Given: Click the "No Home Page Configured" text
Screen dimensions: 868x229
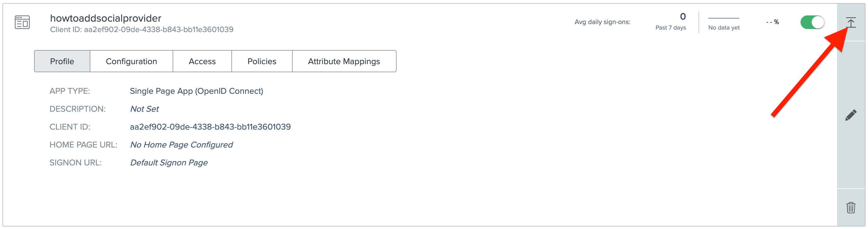Looking at the screenshot, I should [181, 145].
